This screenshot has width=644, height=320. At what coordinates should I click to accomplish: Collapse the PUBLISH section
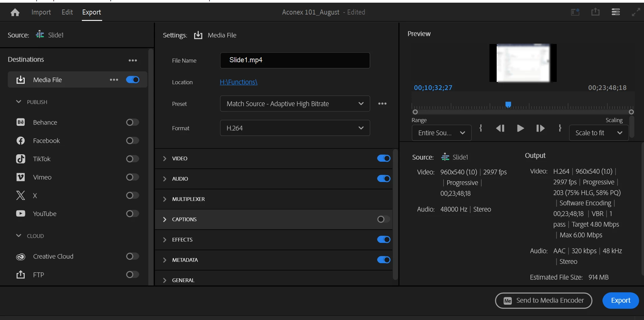19,102
